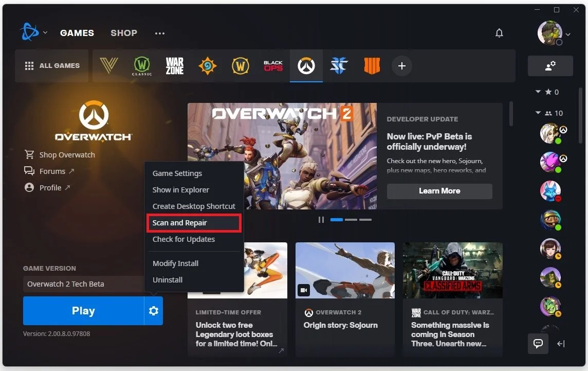Open the notifications bell
This screenshot has width=588, height=371.
pos(499,33)
